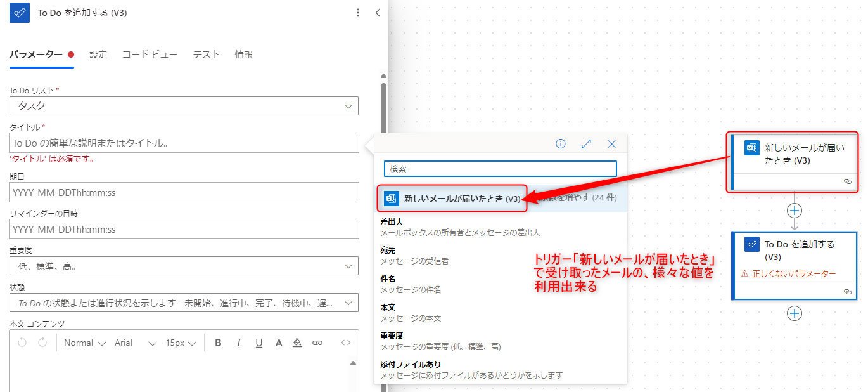The height and width of the screenshot is (392, 868).
Task: Toggle italic formatting in the body editor
Action: tap(239, 343)
